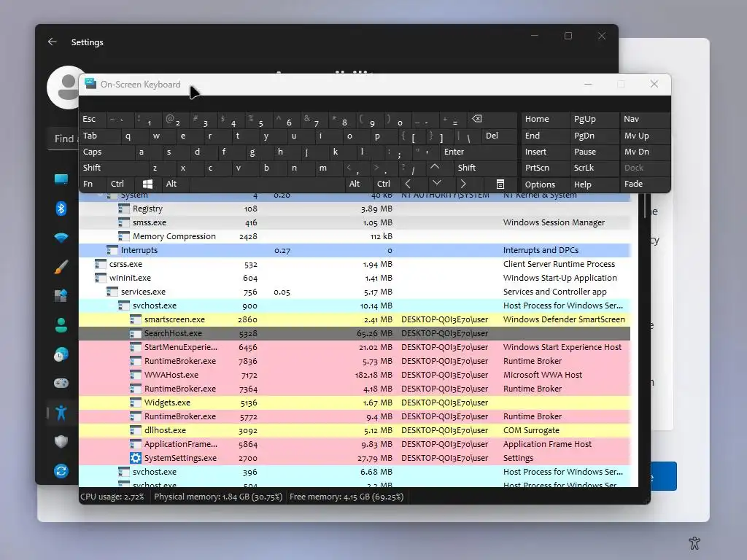Select the smartscreen.exe row
Screen dimensions: 747x560
355,319
